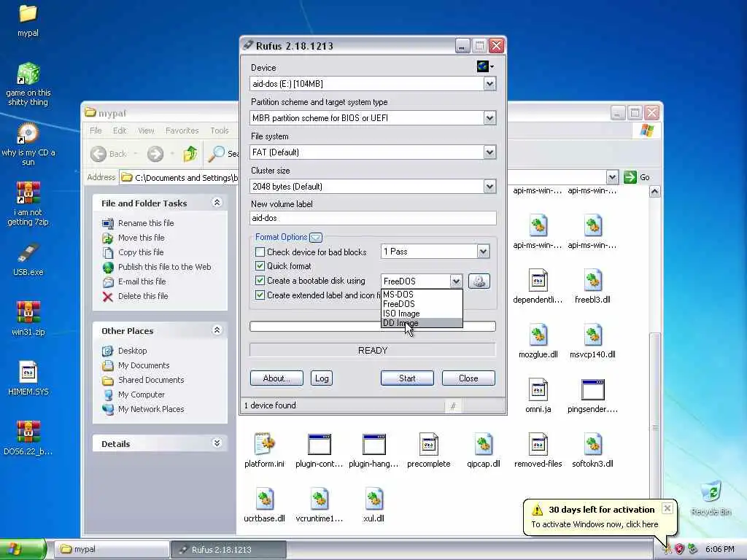This screenshot has width=747, height=560.
Task: Select removed-files in mypal window
Action: pyautogui.click(x=538, y=451)
